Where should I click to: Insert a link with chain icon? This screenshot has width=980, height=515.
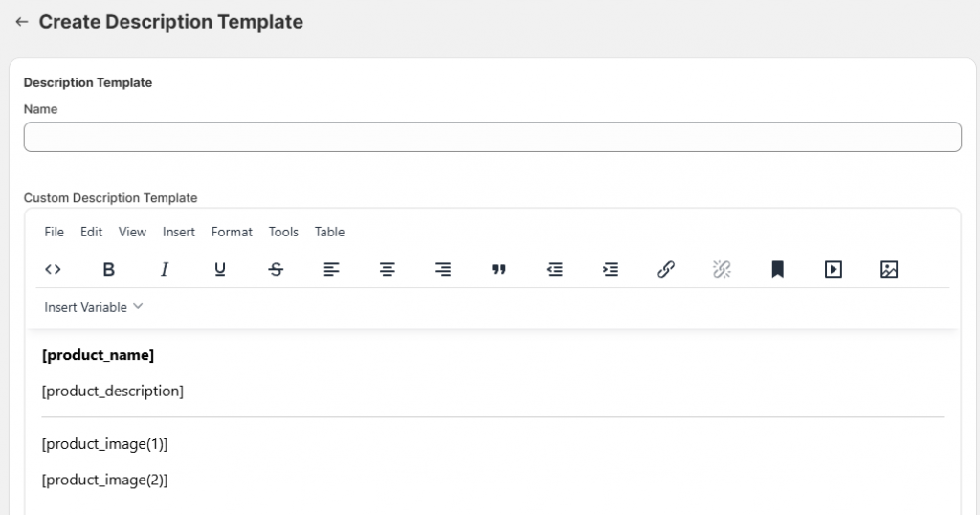pyautogui.click(x=666, y=269)
